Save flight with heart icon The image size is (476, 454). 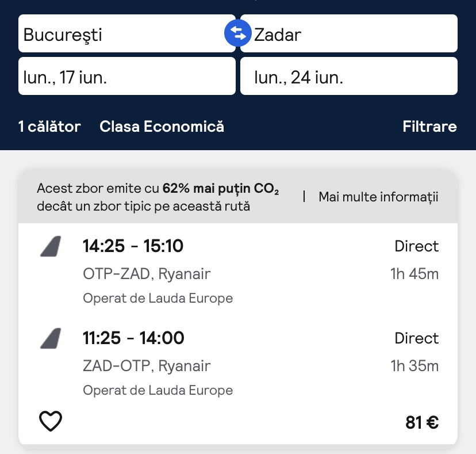click(x=51, y=422)
